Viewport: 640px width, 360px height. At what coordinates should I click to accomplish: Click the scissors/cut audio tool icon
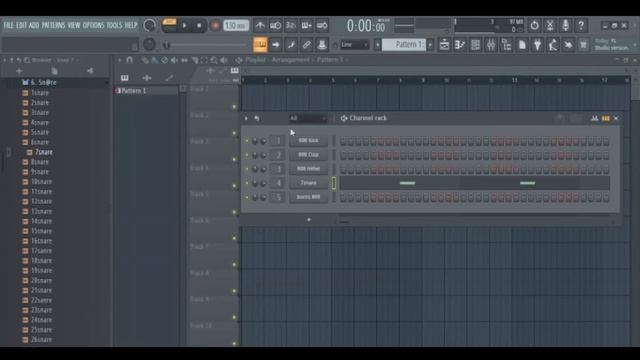pyautogui.click(x=550, y=25)
